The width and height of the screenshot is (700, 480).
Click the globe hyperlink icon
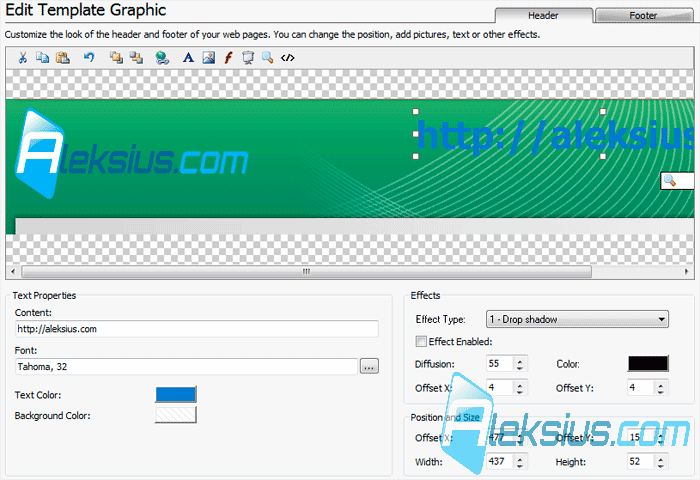coord(162,58)
